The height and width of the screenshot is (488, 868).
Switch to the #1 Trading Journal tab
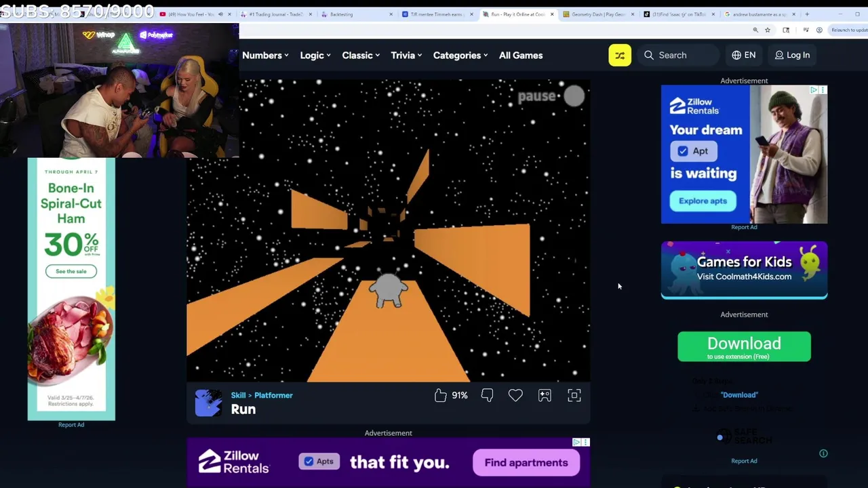coord(275,14)
